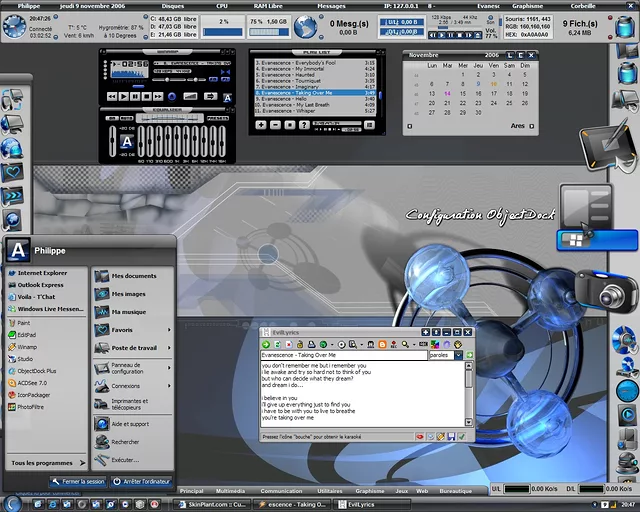Switch to the Multimédia dock tab
Image resolution: width=640 pixels, height=512 pixels.
coord(229,491)
